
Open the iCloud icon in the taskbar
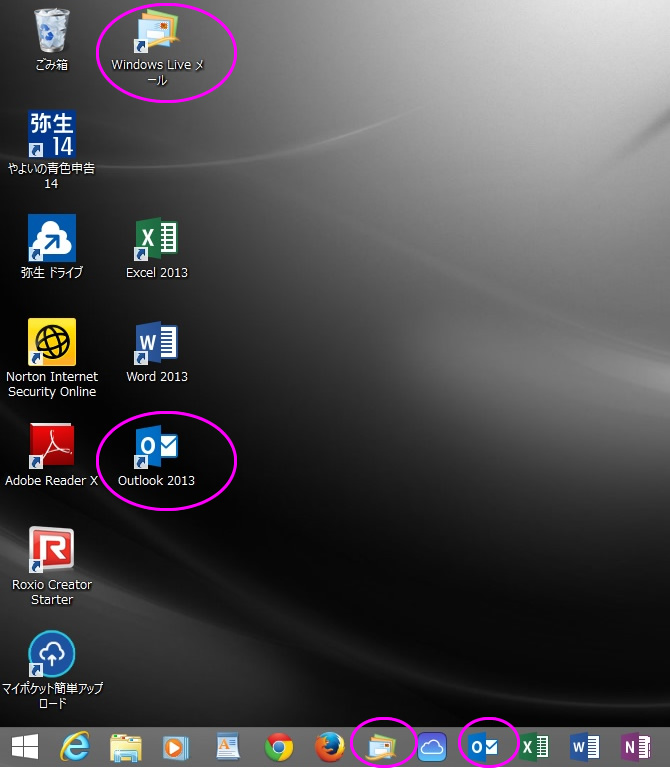coord(432,747)
